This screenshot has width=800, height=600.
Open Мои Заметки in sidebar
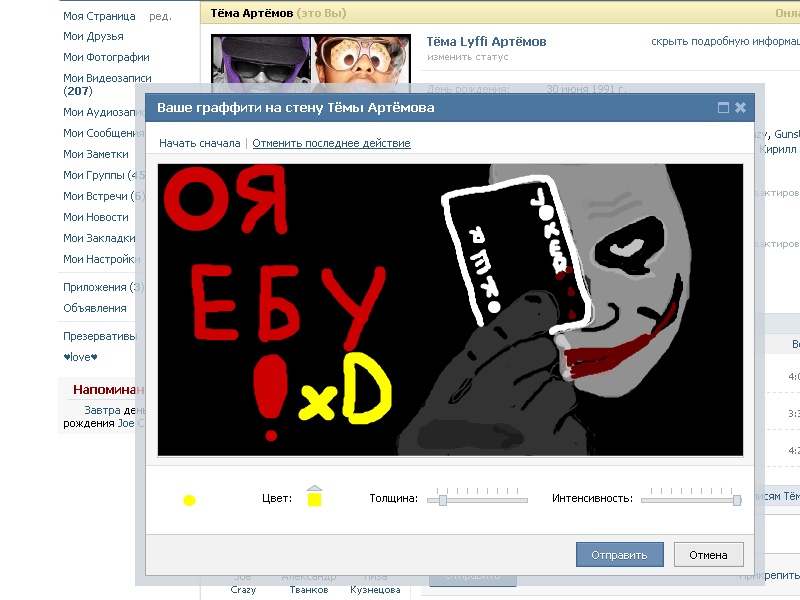tap(96, 154)
